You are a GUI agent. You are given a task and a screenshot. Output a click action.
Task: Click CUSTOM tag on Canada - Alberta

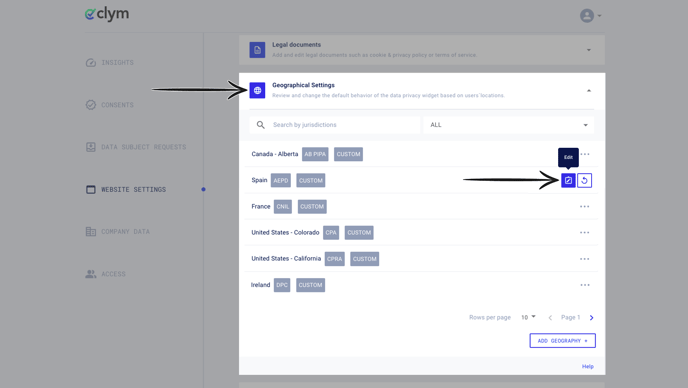point(348,154)
